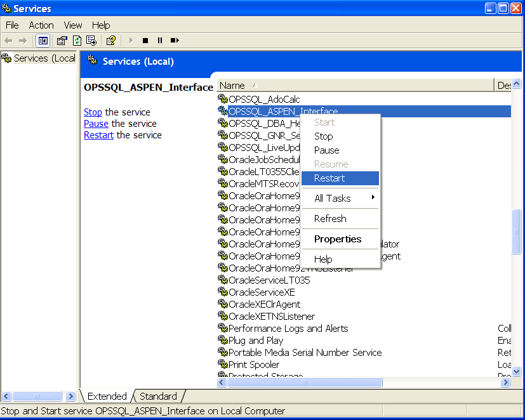
Task: Select the Services (Local) tree node
Action: [39, 58]
